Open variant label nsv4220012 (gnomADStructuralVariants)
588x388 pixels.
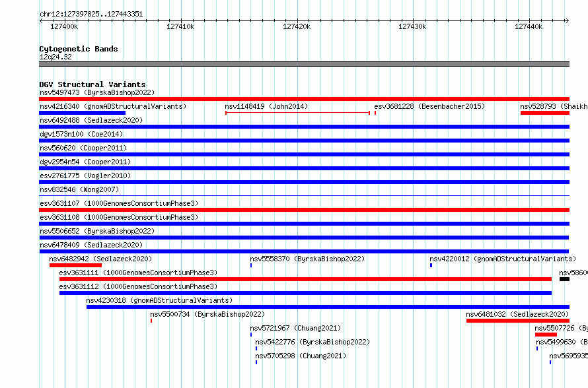(x=503, y=259)
